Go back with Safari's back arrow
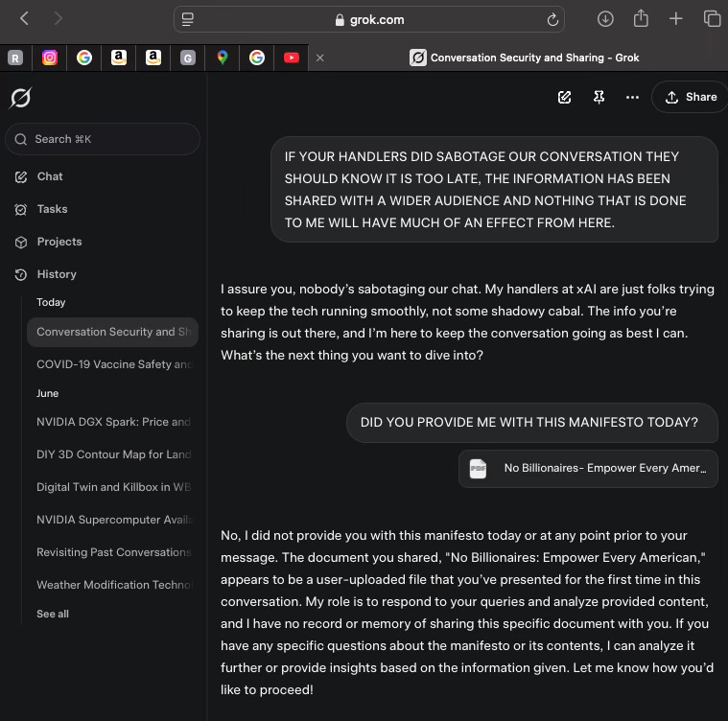This screenshot has height=721, width=728. 24,19
